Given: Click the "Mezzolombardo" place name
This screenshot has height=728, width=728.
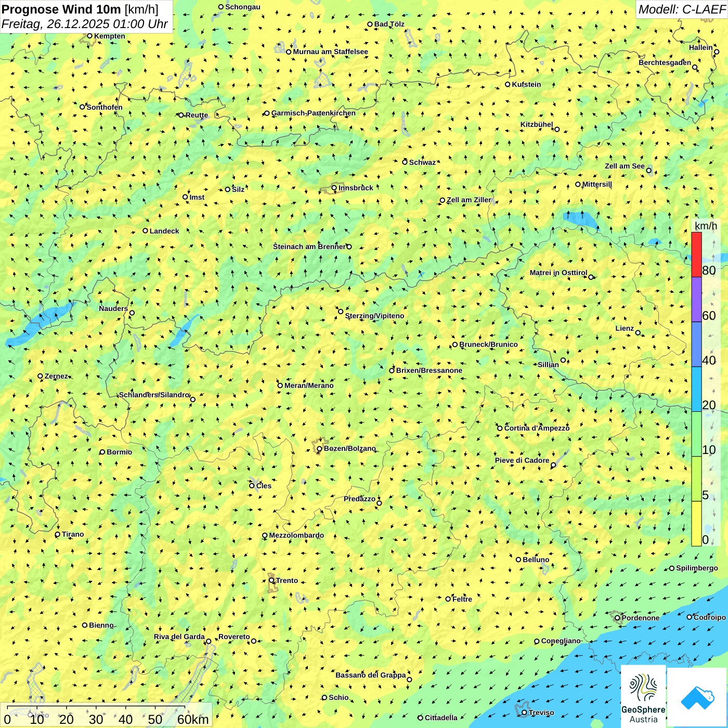Looking at the screenshot, I should [296, 535].
